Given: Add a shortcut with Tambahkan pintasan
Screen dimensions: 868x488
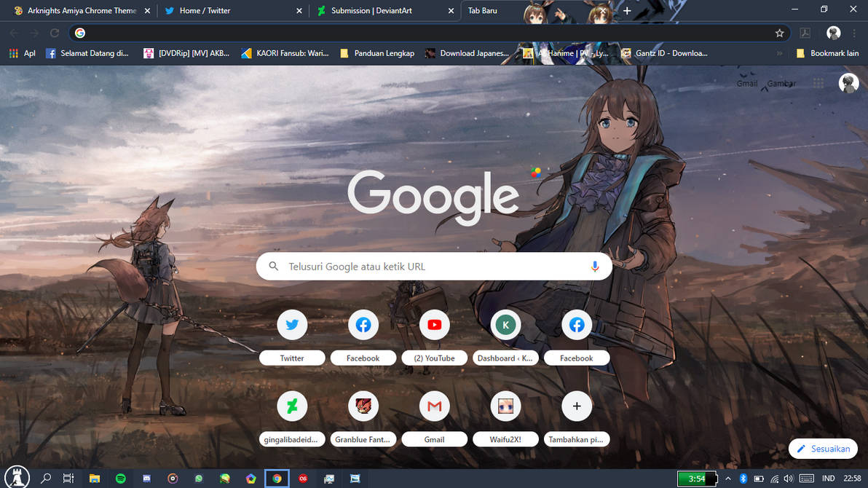Looking at the screenshot, I should [x=576, y=418].
